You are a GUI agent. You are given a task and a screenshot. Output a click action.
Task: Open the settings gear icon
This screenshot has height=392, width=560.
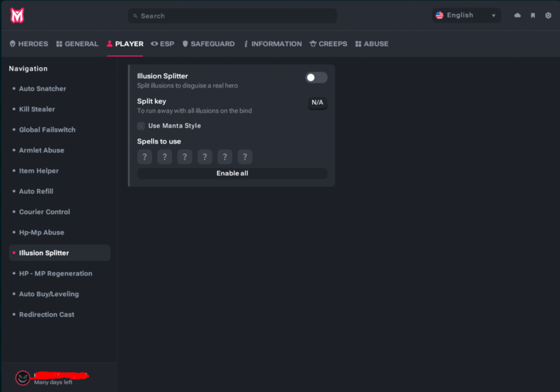click(548, 15)
